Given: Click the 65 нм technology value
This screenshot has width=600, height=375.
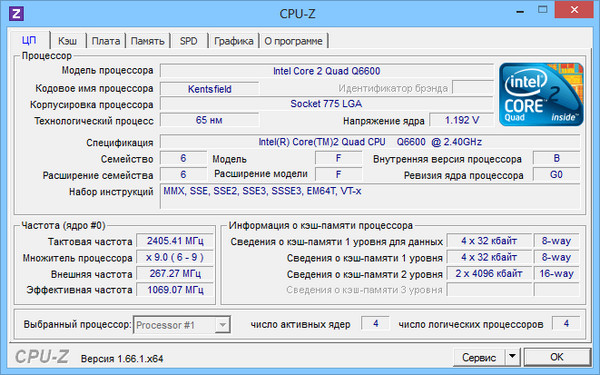Looking at the screenshot, I should (210, 120).
